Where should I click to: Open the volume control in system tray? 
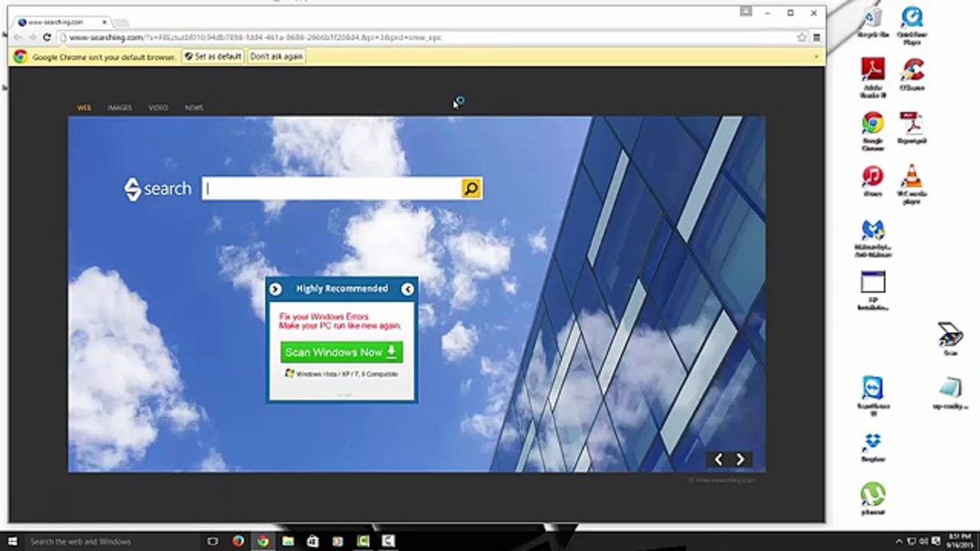pos(924,541)
